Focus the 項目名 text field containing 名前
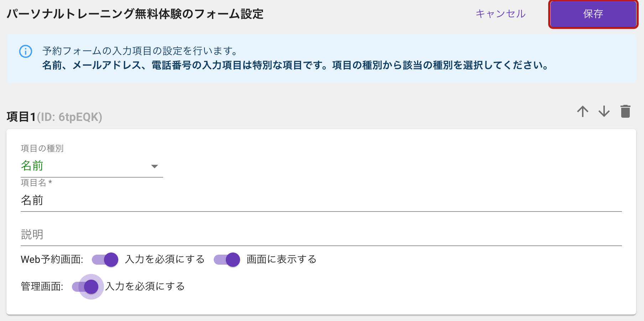This screenshot has height=321, width=644. [321, 200]
